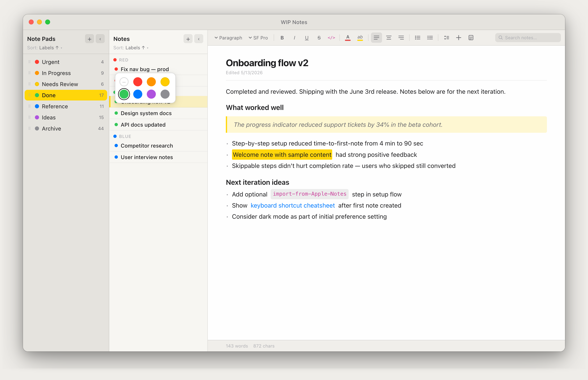
Task: Toggle italic formatting
Action: [x=294, y=38]
